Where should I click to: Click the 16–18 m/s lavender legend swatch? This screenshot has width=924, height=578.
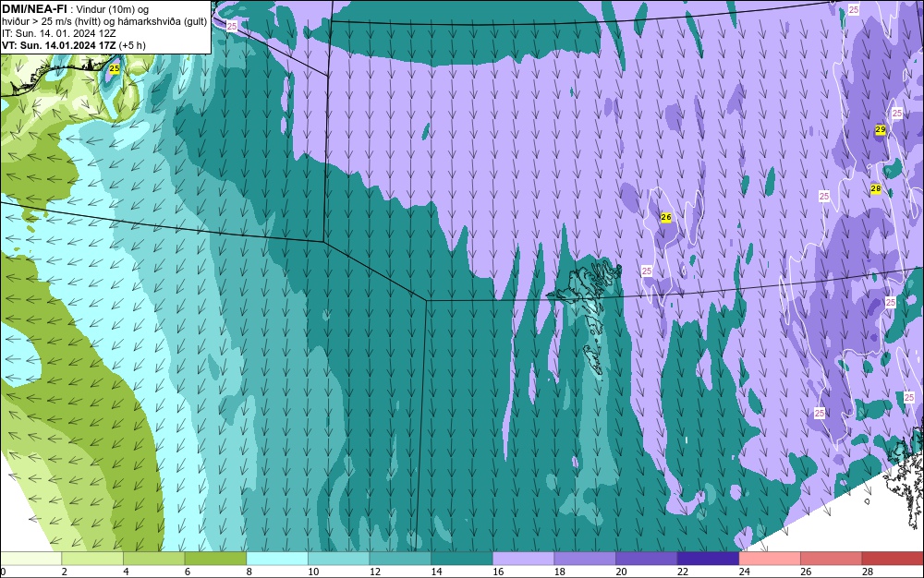523,559
